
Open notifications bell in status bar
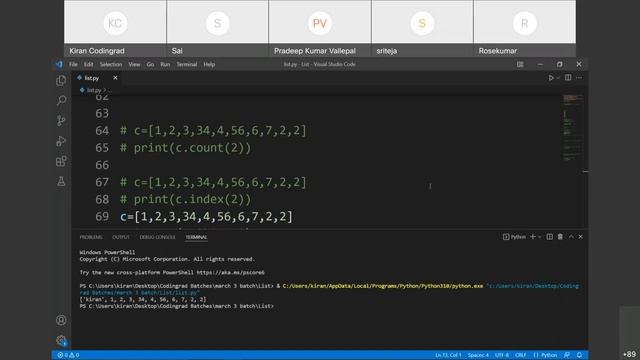(x=579, y=355)
